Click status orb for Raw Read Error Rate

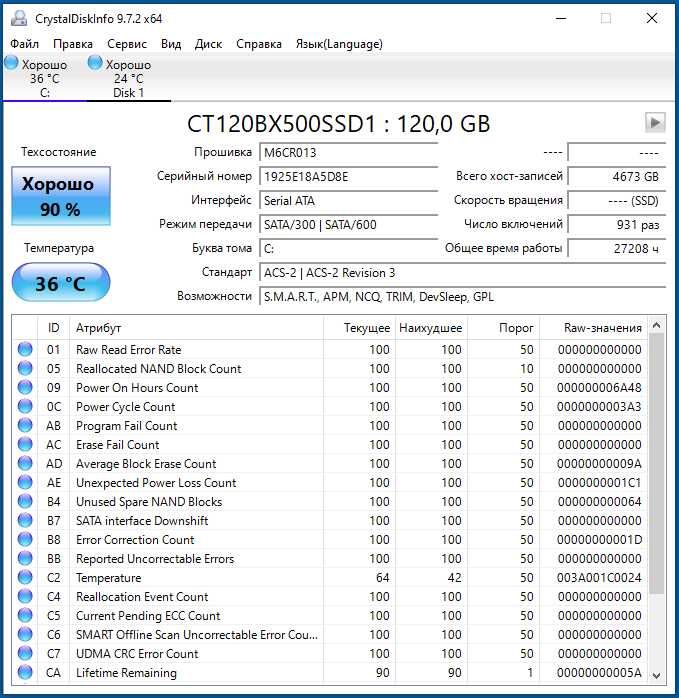pos(25,349)
